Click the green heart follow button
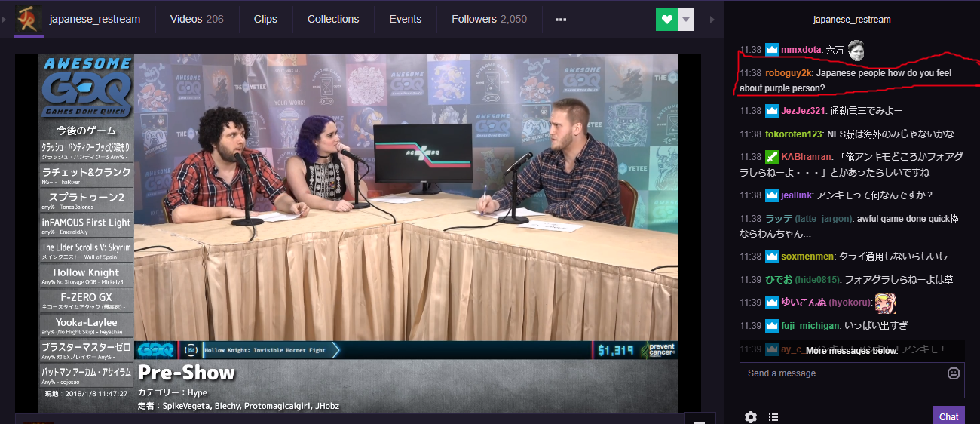This screenshot has height=424, width=980. (x=666, y=20)
